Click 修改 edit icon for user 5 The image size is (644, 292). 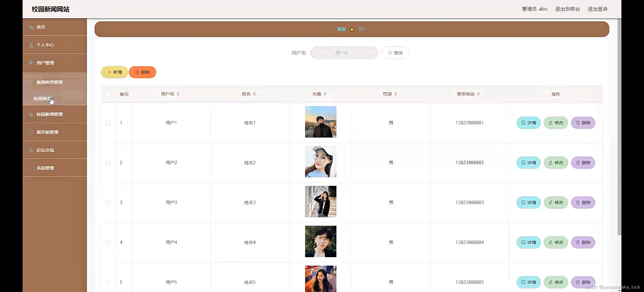(556, 282)
